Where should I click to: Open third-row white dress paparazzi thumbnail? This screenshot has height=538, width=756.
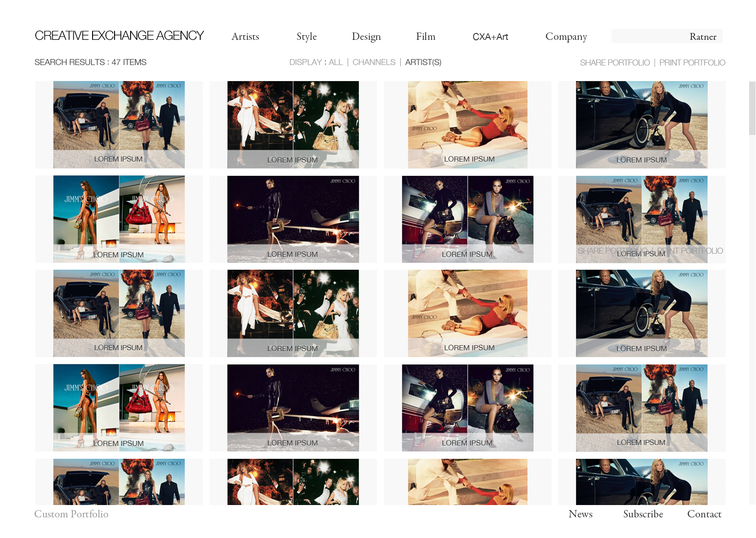point(293,313)
